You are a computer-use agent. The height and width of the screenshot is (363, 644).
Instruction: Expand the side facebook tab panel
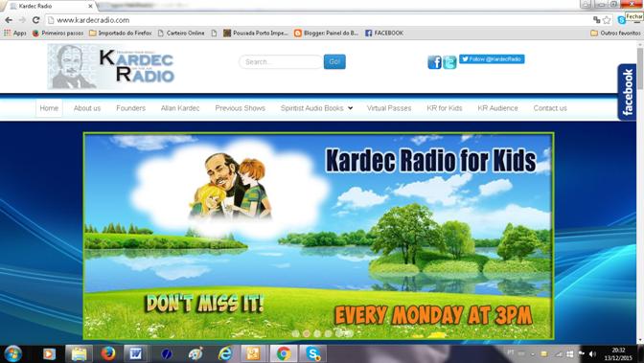point(627,92)
